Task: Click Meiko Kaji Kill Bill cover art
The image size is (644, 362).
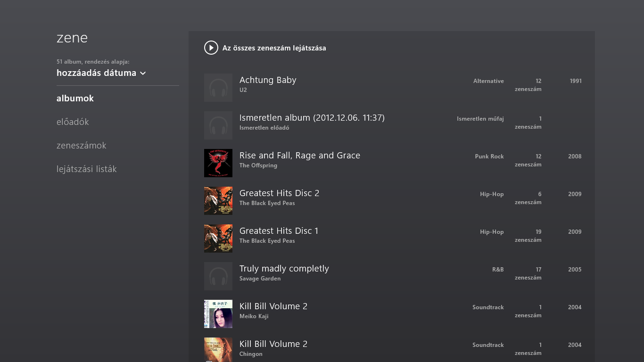Action: pyautogui.click(x=218, y=314)
